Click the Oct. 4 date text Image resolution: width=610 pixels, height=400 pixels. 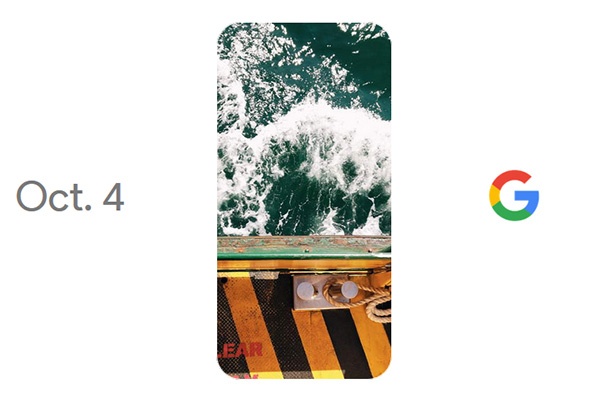tap(70, 196)
